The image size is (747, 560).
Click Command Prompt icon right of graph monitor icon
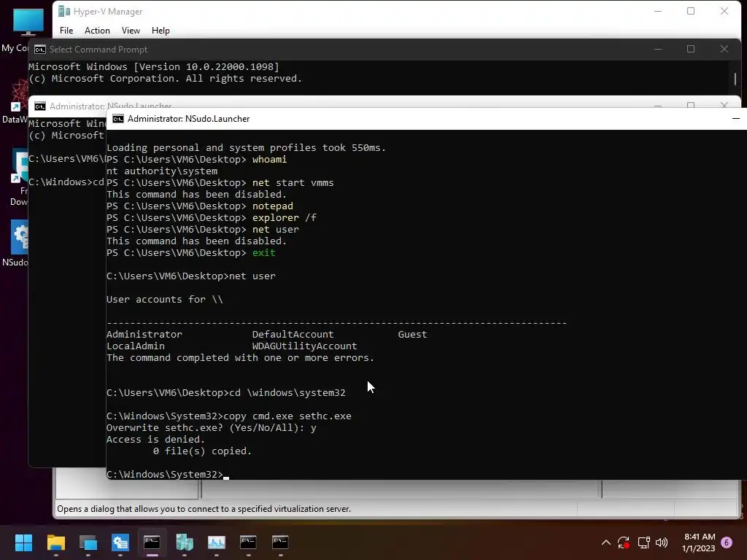(x=248, y=542)
